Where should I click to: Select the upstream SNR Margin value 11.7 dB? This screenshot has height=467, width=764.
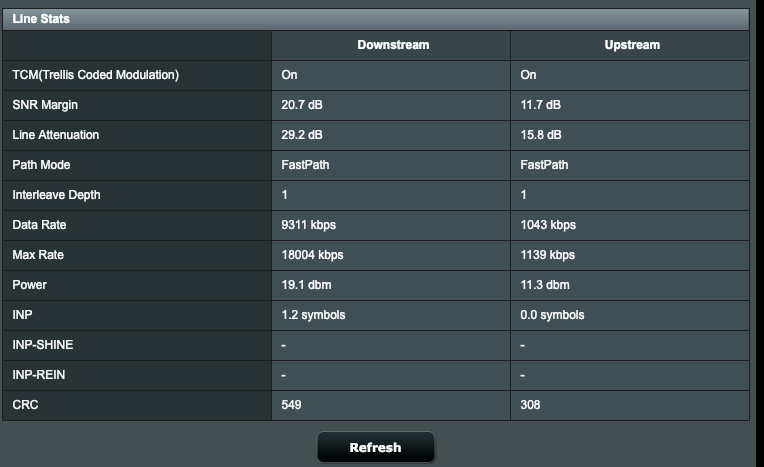point(540,105)
